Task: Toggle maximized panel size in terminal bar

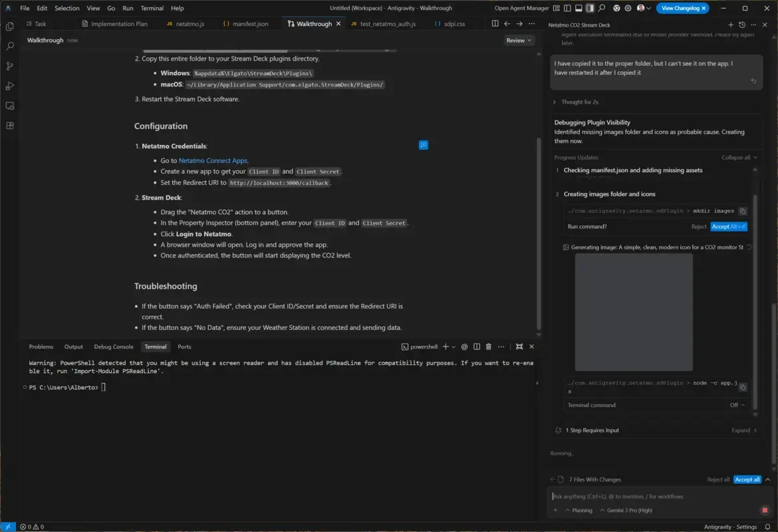Action: pyautogui.click(x=519, y=346)
